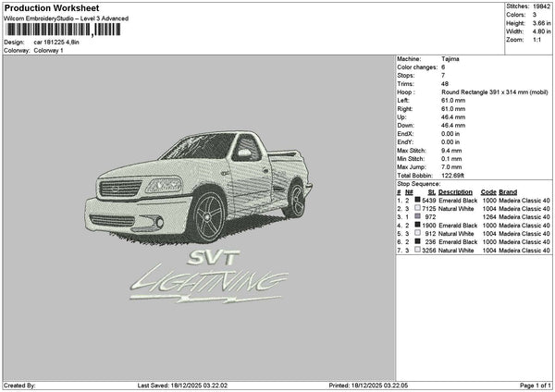
Task: Click the N# column header
Action: pos(409,192)
